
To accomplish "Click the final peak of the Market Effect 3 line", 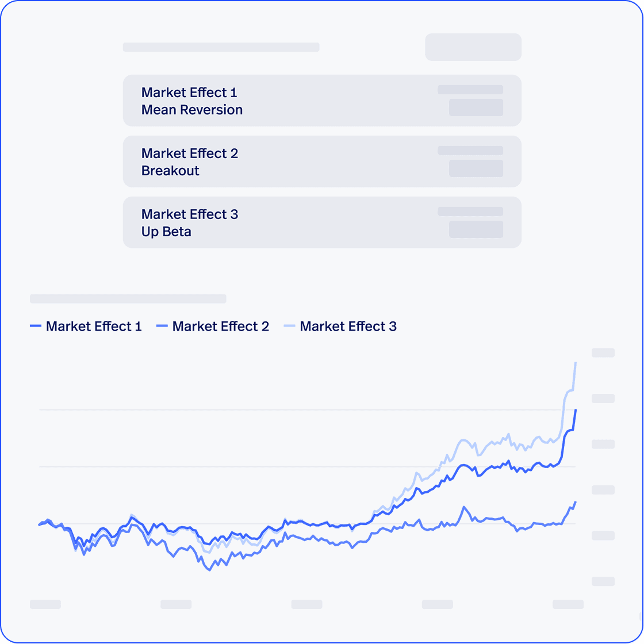I will pyautogui.click(x=576, y=363).
